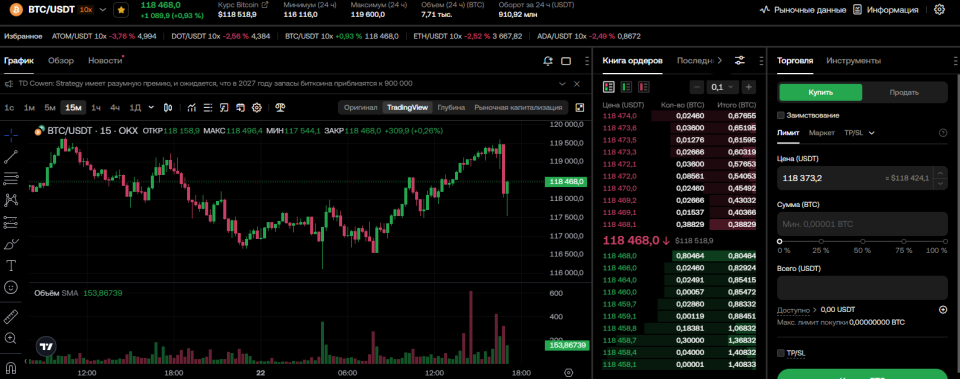Viewport: 960px width, 379px height.
Task: Open the chart panel three-dot menu
Action: pyautogui.click(x=587, y=61)
